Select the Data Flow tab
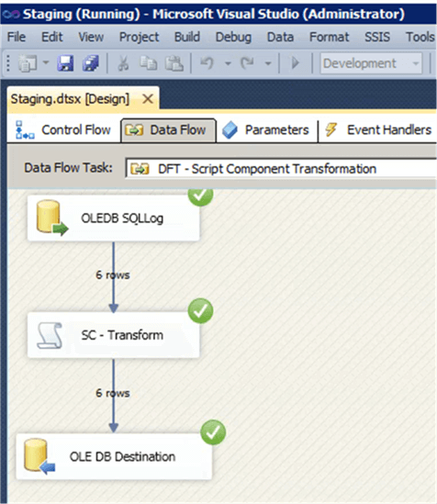This screenshot has width=437, height=504. (168, 130)
